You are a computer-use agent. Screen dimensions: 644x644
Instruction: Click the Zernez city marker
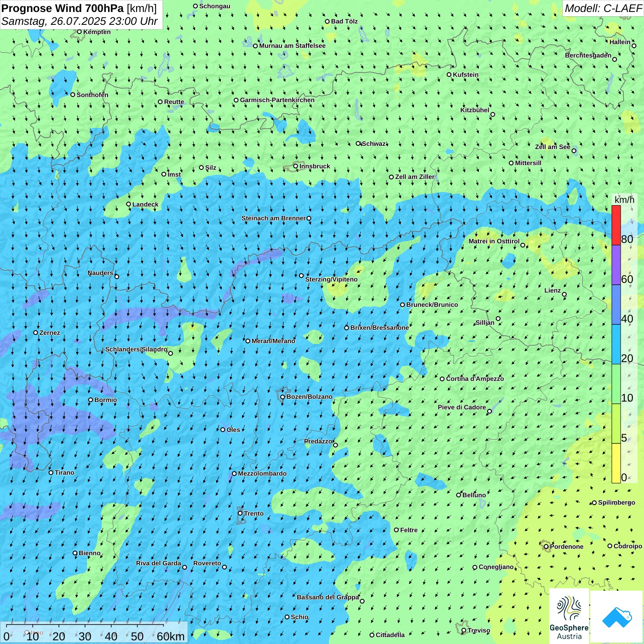tap(35, 333)
